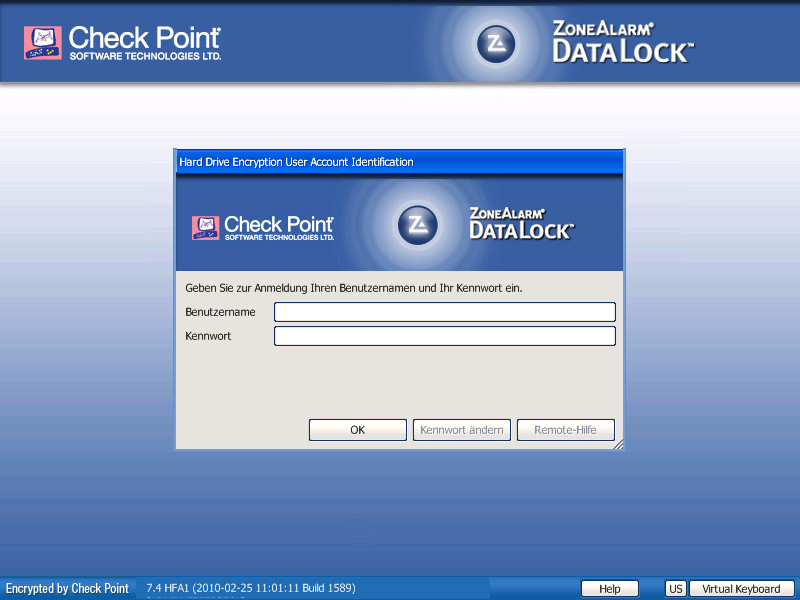This screenshot has width=800, height=600.
Task: Focus the Kennwort password field
Action: 445,336
